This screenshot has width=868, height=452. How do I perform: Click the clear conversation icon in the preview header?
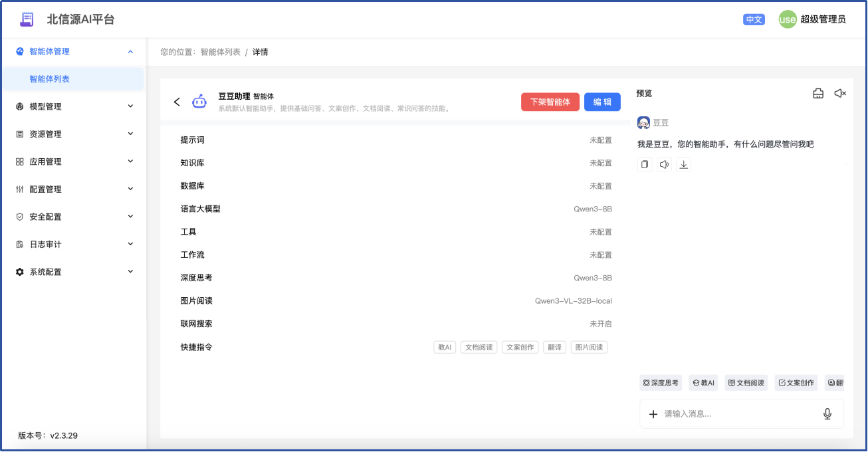coord(818,93)
